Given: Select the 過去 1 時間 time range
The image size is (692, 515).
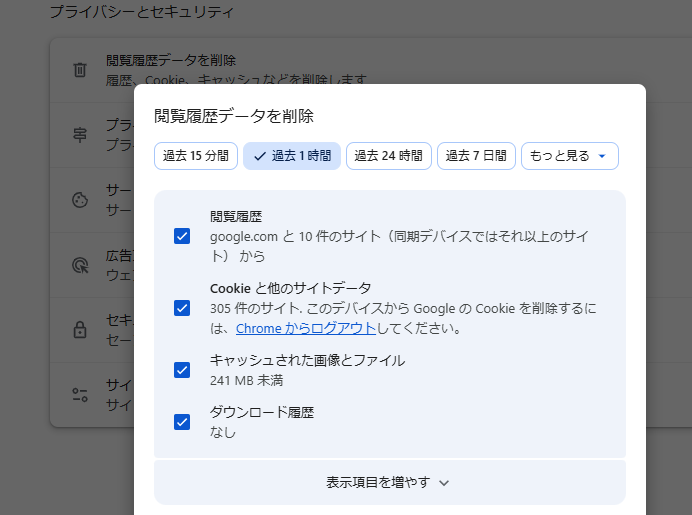Looking at the screenshot, I should (x=292, y=156).
